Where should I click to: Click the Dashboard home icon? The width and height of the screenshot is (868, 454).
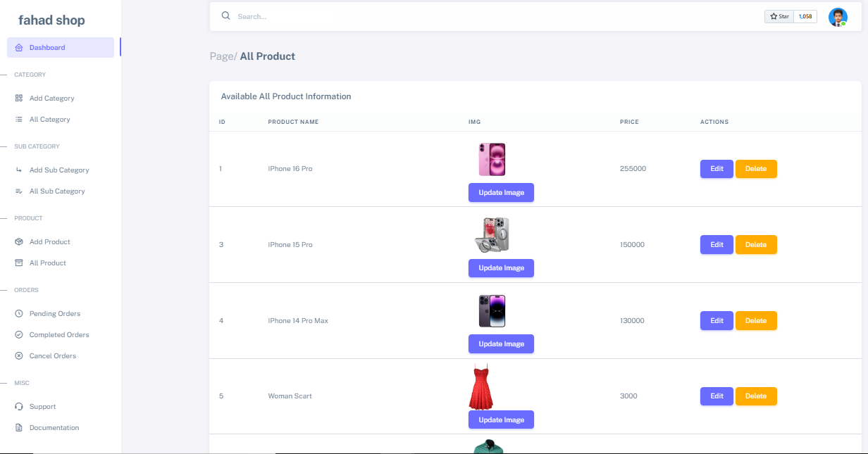(19, 48)
